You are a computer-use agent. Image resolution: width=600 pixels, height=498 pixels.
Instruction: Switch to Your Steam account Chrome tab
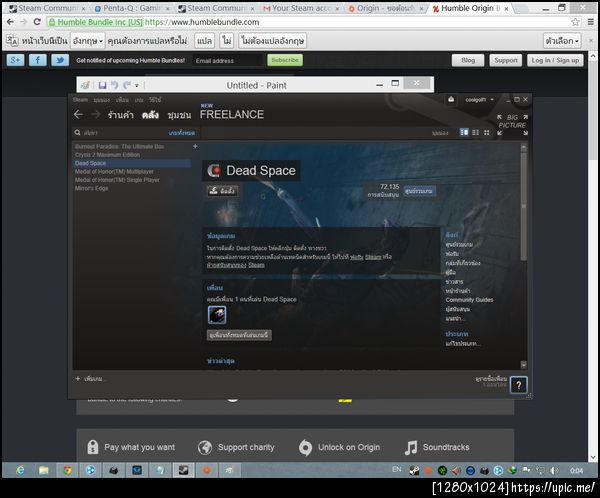pyautogui.click(x=301, y=8)
